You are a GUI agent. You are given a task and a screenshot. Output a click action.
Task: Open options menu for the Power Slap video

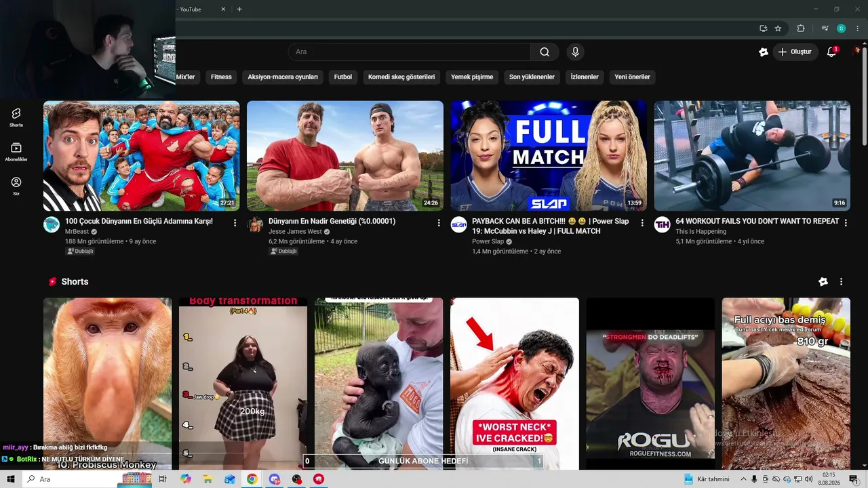[642, 222]
